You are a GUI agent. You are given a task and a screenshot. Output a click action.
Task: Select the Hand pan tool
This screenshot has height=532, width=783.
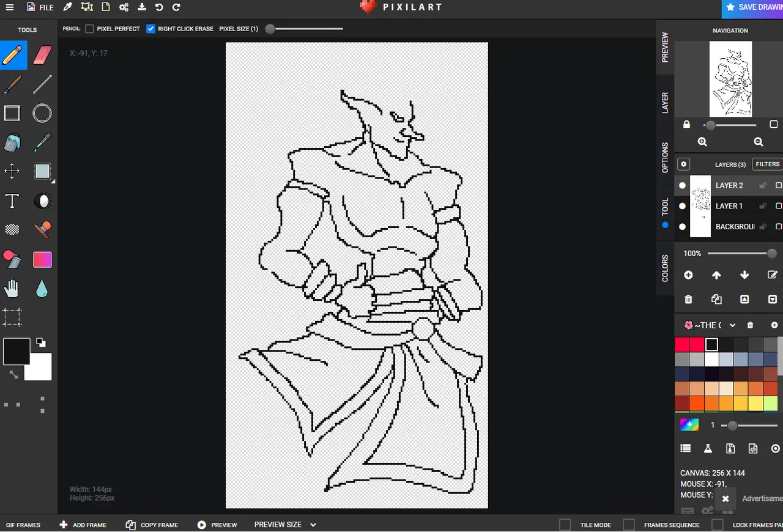click(x=12, y=289)
